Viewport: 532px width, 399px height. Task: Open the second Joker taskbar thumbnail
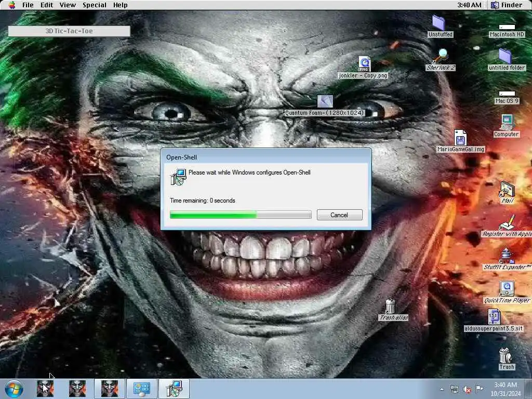pyautogui.click(x=77, y=389)
